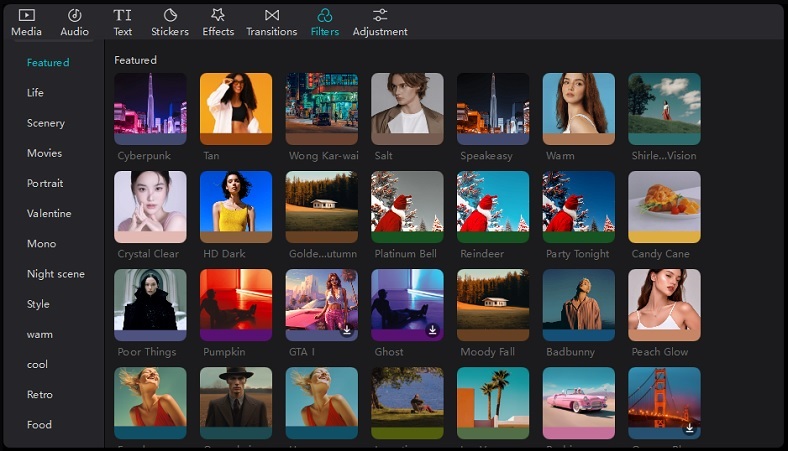Switch to the Scenery category
788x451 pixels.
pos(46,123)
